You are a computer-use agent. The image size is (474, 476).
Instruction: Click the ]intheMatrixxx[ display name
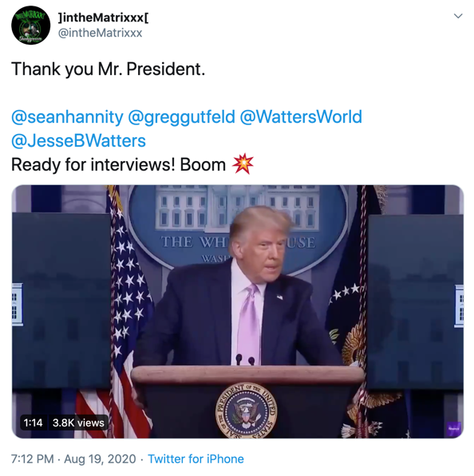pyautogui.click(x=103, y=18)
